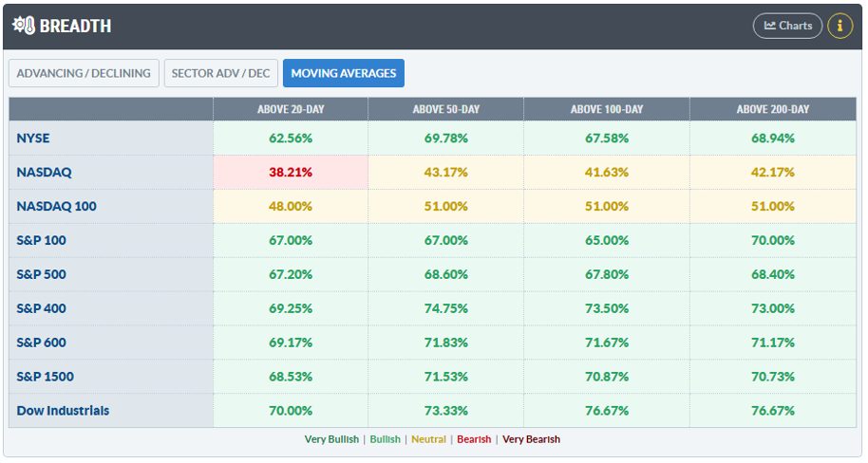Click S&P 500 value 67.80%
Image resolution: width=868 pixels, height=463 pixels.
point(607,274)
